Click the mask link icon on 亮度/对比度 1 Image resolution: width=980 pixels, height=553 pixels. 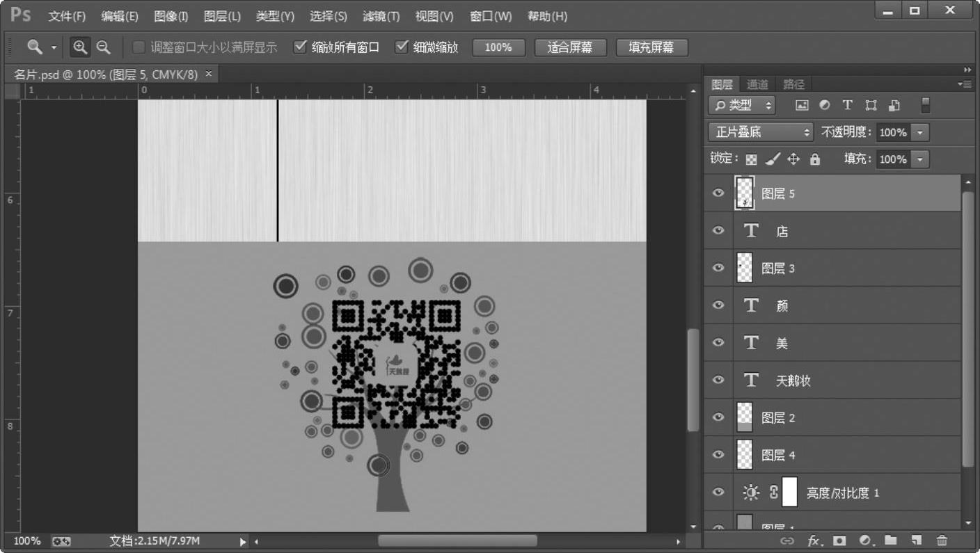point(773,492)
